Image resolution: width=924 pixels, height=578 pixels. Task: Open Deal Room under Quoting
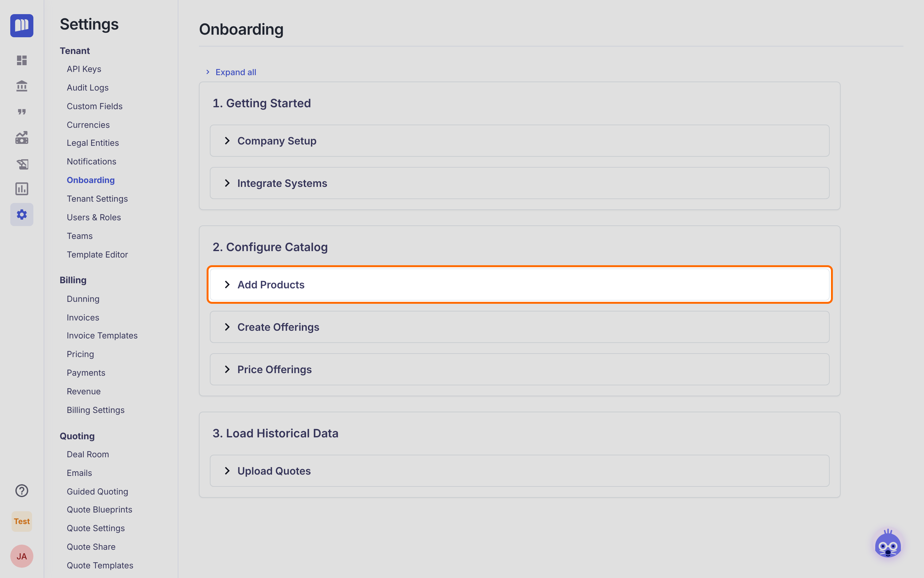(x=88, y=454)
